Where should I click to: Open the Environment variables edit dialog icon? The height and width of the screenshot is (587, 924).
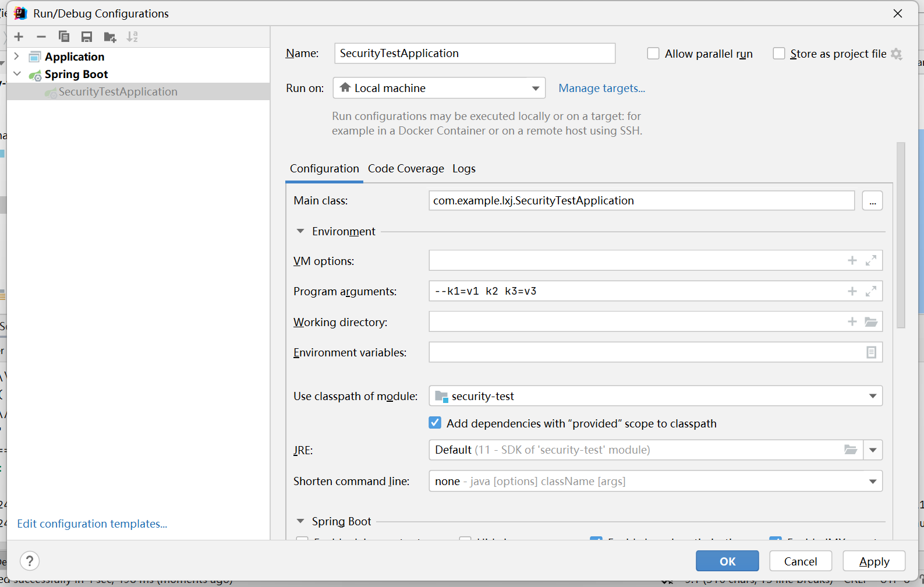point(870,352)
